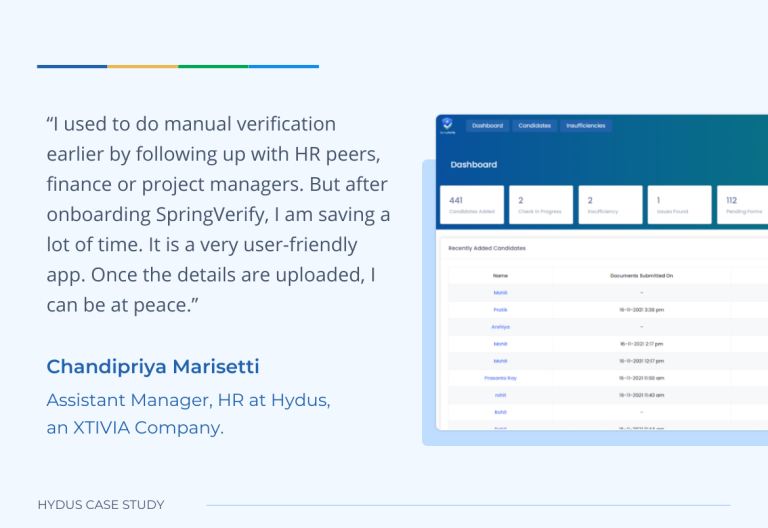
Task: Open the 112 Pending Forms card
Action: [743, 205]
